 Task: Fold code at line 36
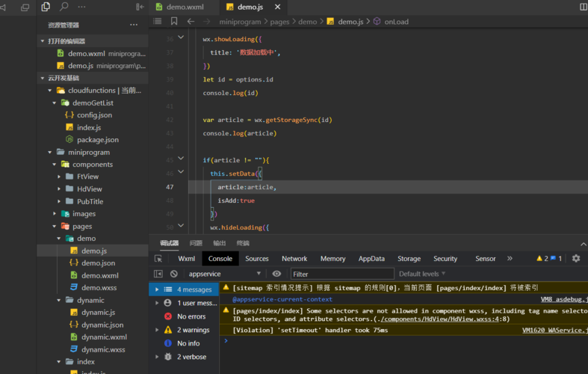pyautogui.click(x=181, y=37)
